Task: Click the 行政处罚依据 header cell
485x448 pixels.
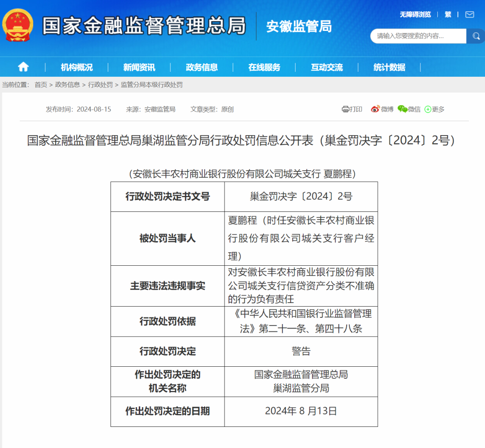Action: pos(168,321)
